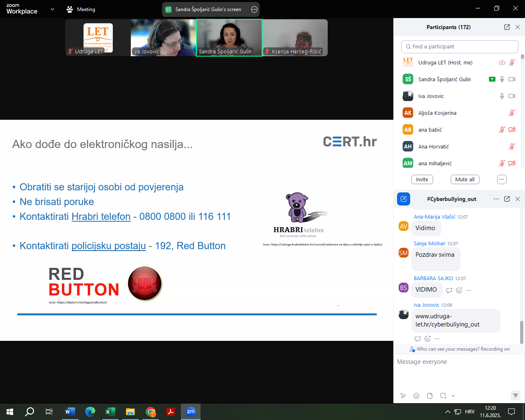Open Microsoft Edge from taskbar

90,412
